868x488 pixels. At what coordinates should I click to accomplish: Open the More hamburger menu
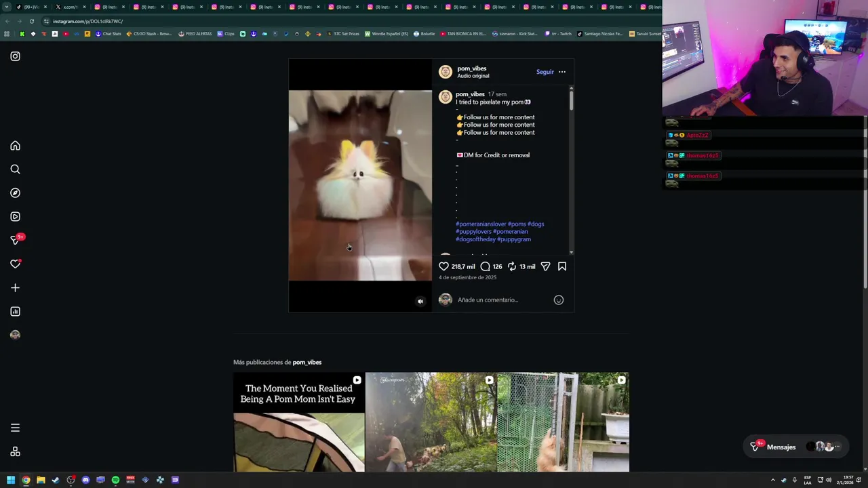tap(15, 428)
